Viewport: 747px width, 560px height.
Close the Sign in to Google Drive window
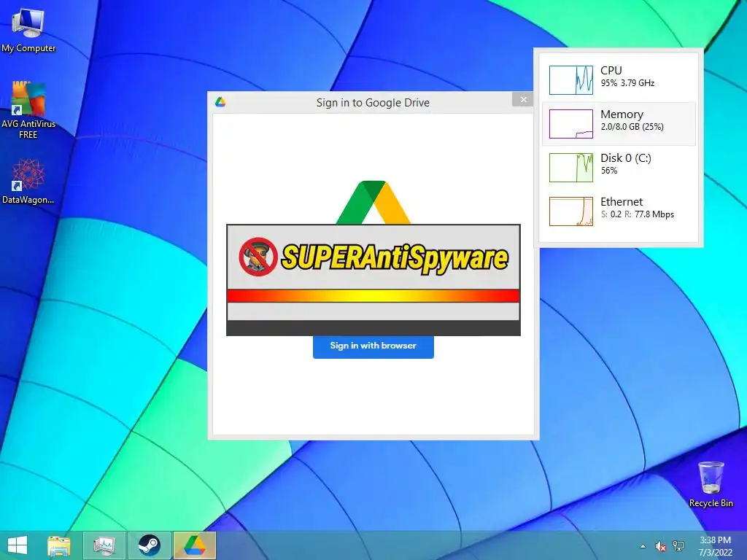click(x=523, y=99)
